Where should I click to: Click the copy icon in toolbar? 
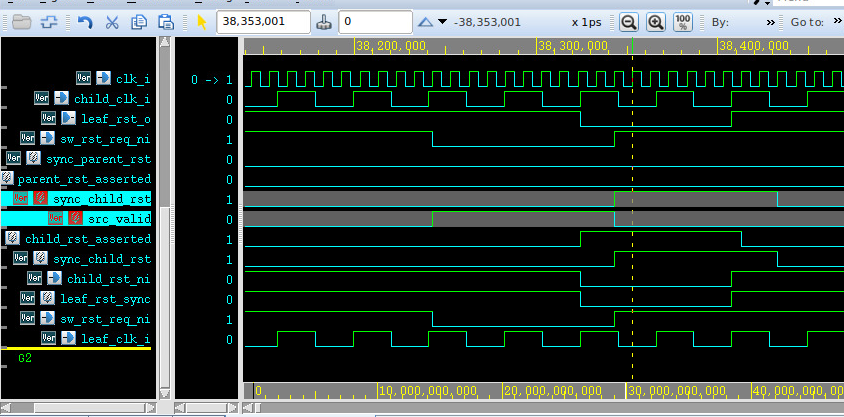point(139,22)
